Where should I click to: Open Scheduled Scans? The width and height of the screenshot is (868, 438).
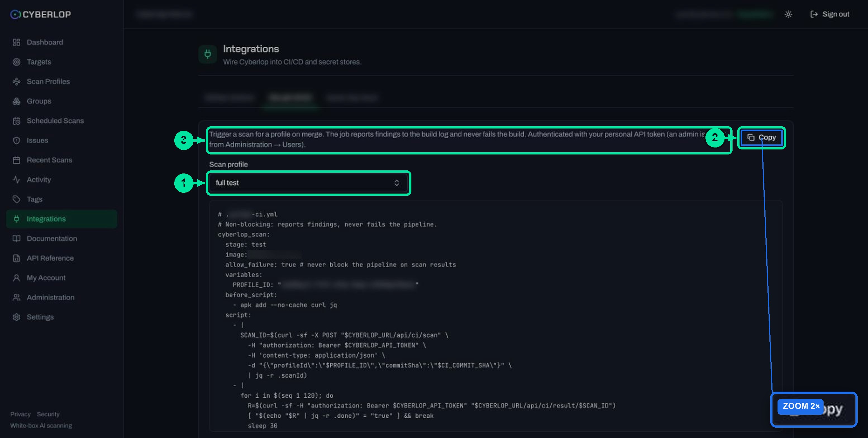(x=61, y=121)
